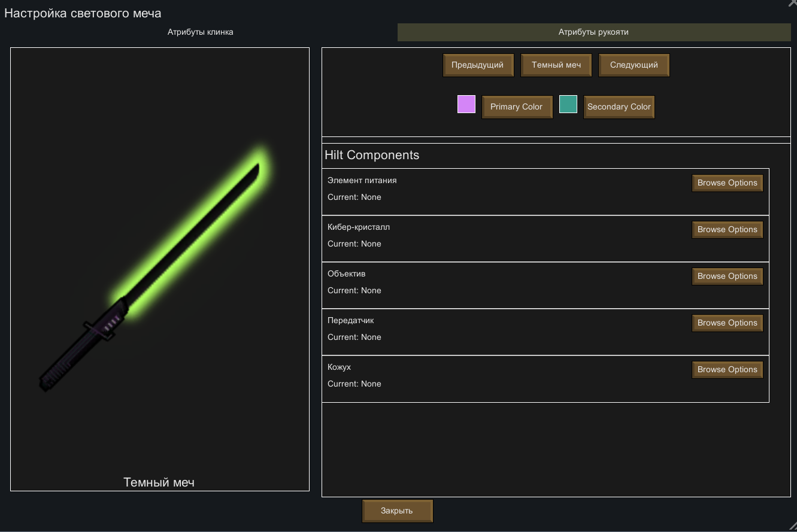Image resolution: width=797 pixels, height=532 pixels.
Task: Click the X icon in the window corner
Action: point(792,3)
